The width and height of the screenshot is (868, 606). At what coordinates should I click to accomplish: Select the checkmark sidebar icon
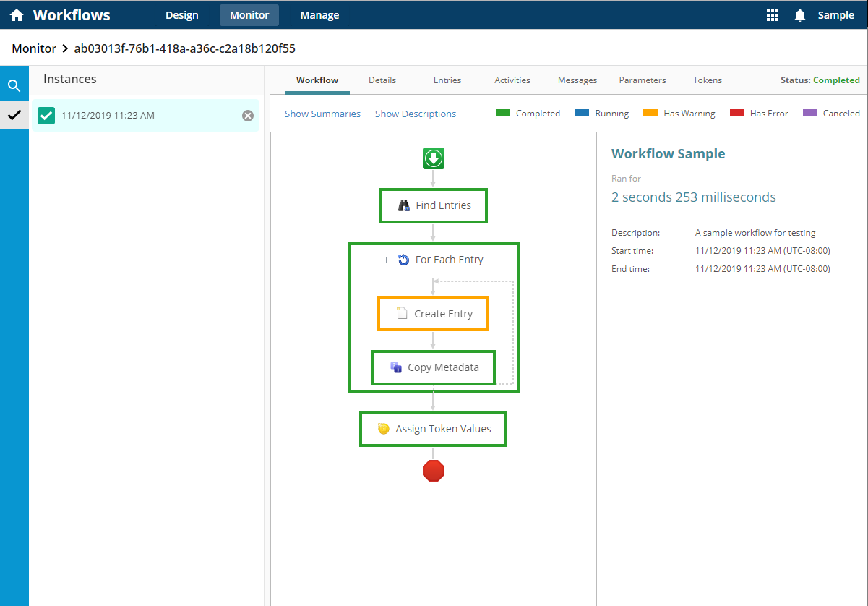14,115
